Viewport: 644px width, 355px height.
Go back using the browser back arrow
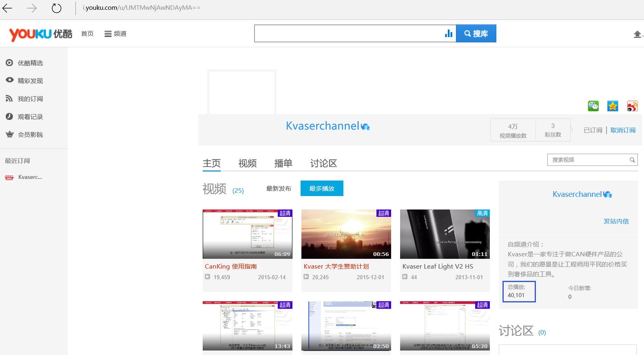7,8
